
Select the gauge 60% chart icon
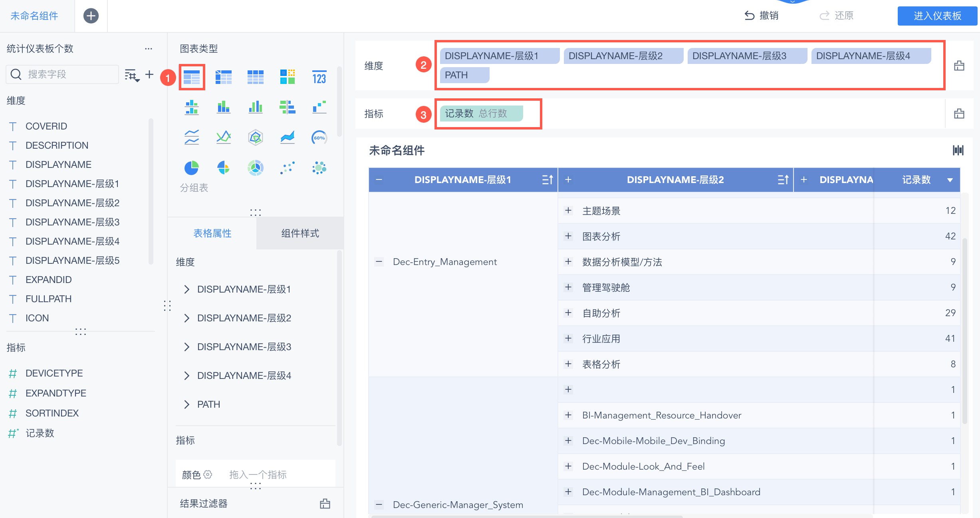coord(319,138)
